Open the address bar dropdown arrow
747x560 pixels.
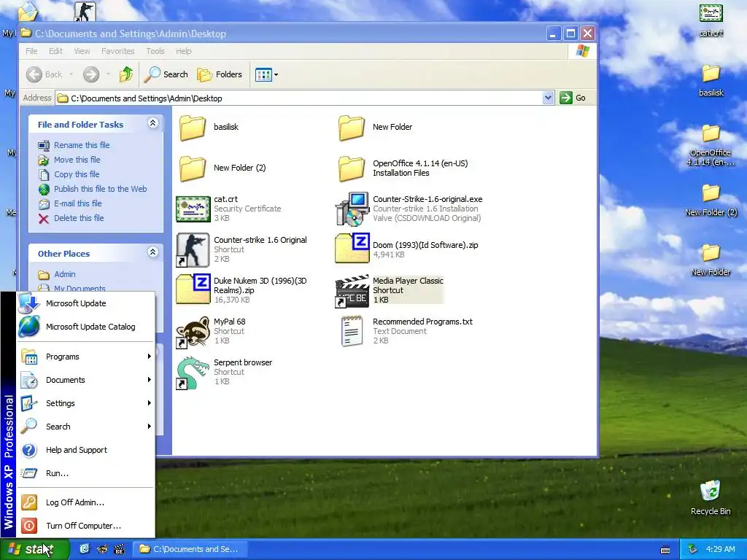click(x=548, y=98)
